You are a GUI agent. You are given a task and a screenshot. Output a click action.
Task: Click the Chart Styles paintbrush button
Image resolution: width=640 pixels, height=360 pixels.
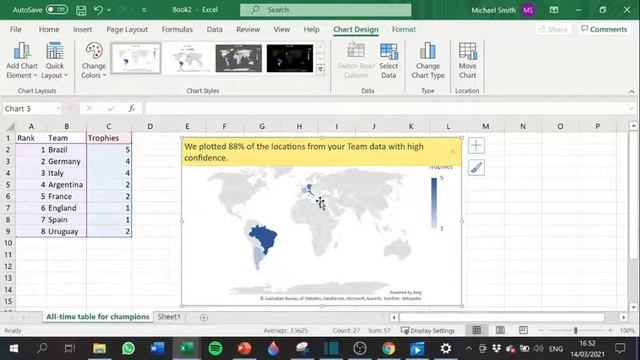(x=476, y=168)
